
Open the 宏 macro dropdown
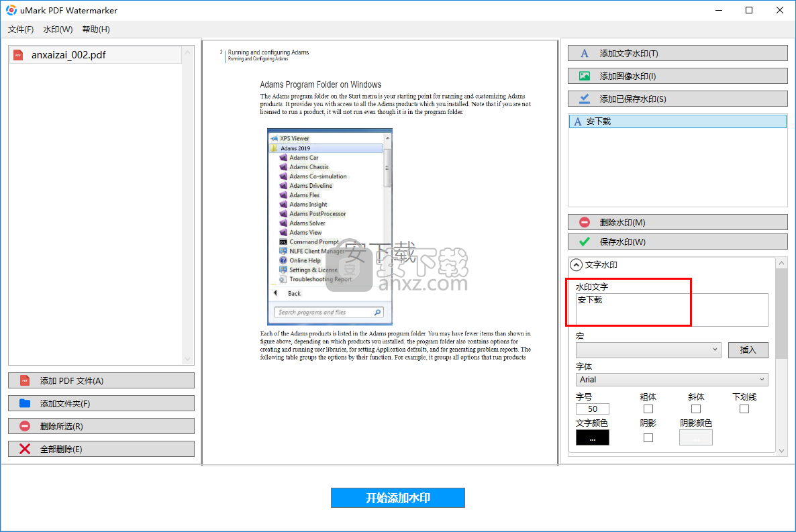[x=648, y=350]
